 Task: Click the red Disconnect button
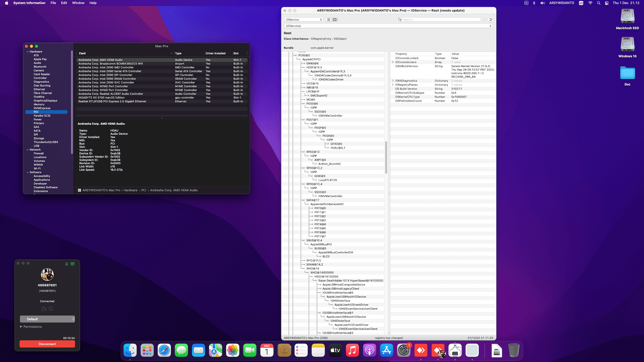tap(47, 344)
